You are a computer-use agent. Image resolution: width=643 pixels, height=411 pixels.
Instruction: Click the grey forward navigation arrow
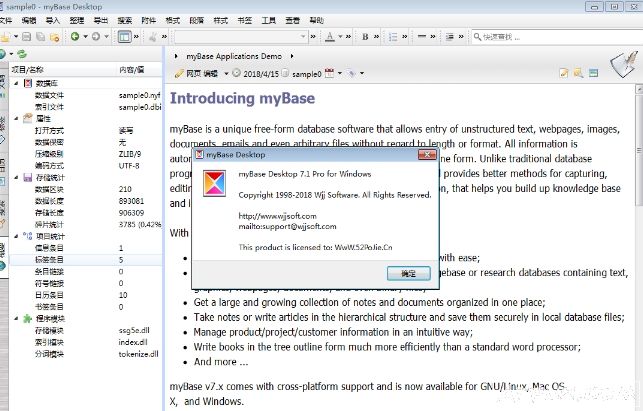(x=96, y=37)
